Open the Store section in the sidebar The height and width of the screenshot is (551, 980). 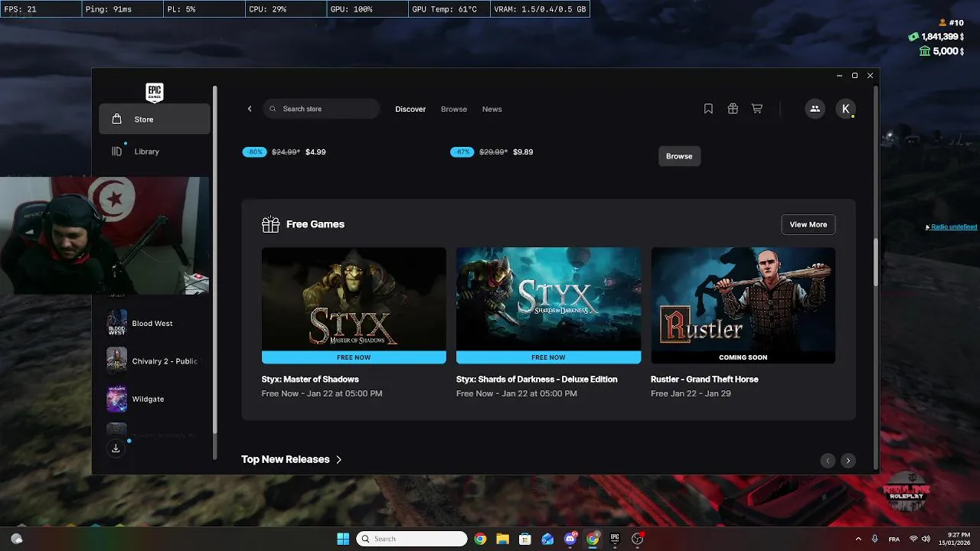tap(155, 119)
